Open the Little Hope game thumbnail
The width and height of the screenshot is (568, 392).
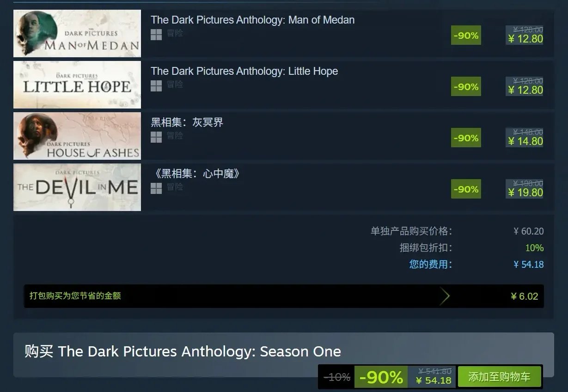click(77, 84)
